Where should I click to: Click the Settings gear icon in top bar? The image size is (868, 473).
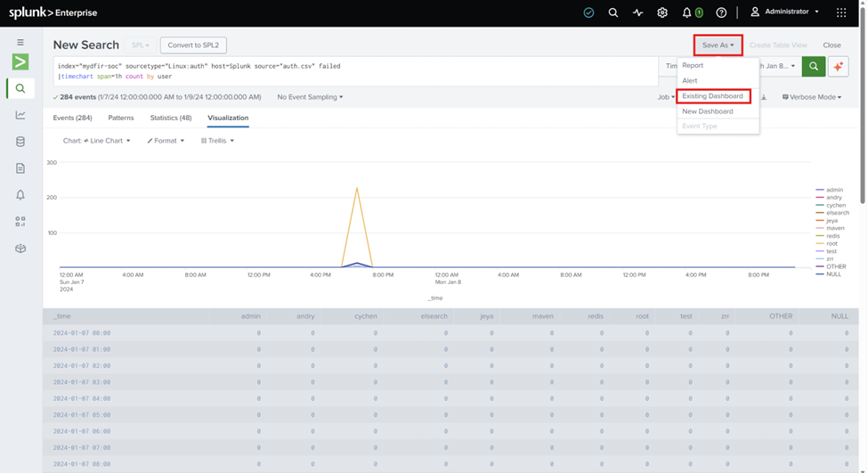(662, 12)
